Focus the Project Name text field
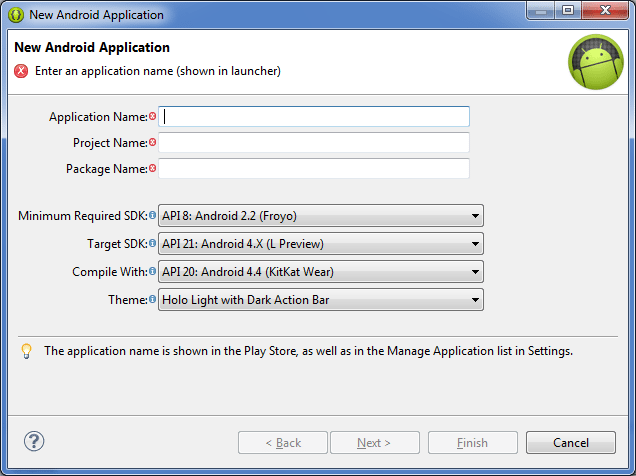The image size is (636, 476). click(314, 142)
